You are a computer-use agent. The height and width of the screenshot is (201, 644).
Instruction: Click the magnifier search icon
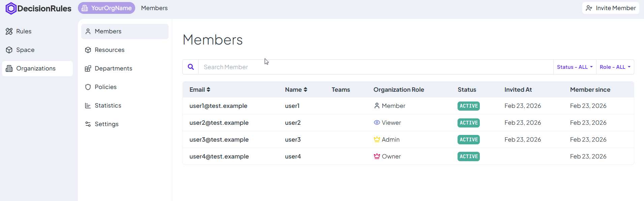click(191, 67)
